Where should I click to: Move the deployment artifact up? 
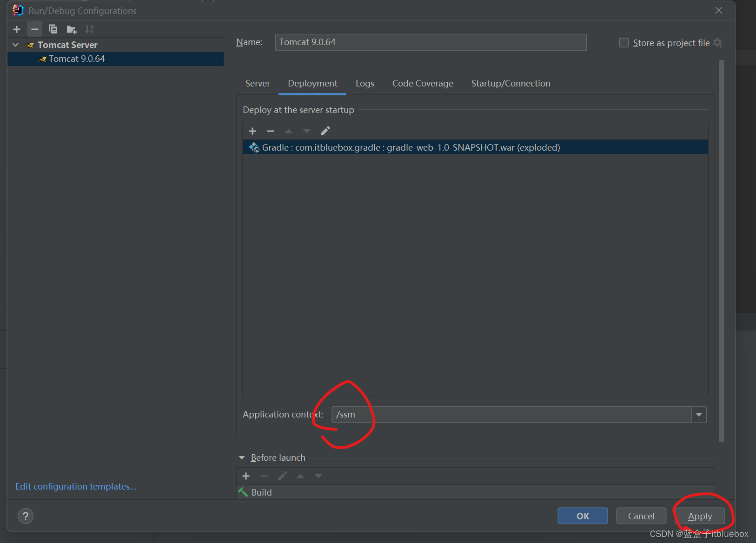[x=289, y=131]
